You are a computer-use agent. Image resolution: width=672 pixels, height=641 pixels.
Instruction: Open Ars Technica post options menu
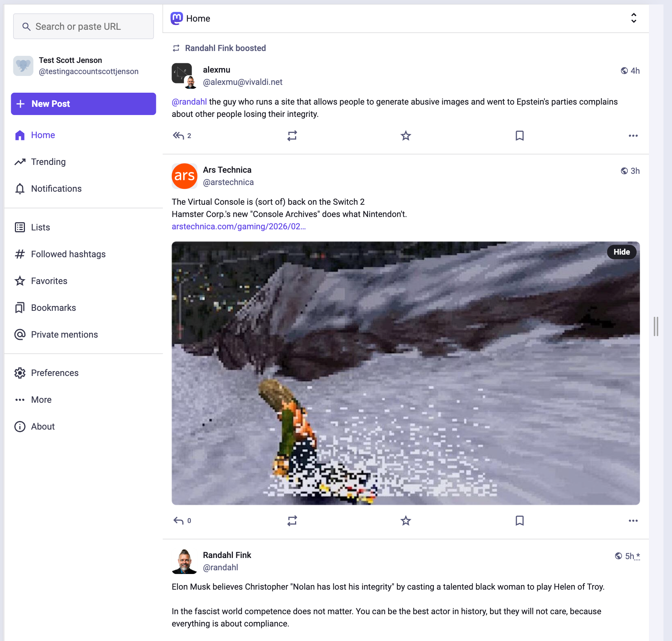pos(633,520)
